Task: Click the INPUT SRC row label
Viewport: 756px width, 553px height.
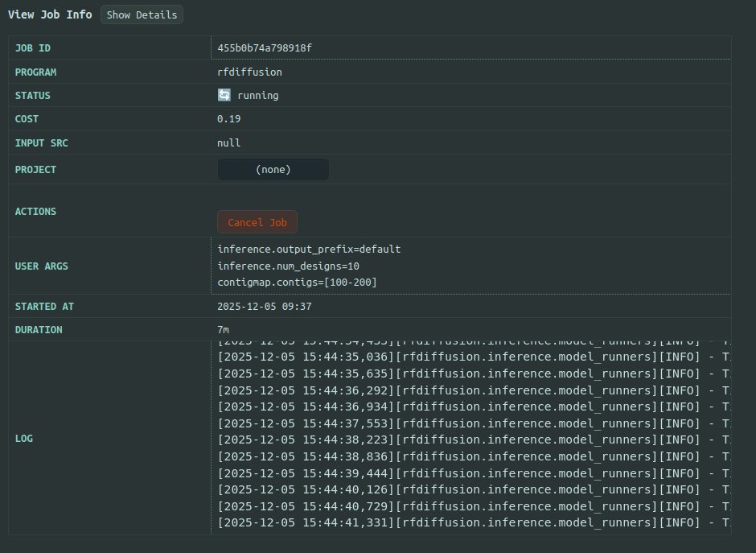Action: pyautogui.click(x=42, y=142)
